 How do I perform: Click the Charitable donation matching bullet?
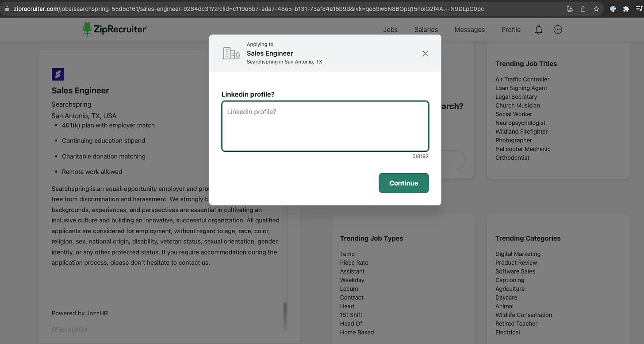pos(103,156)
